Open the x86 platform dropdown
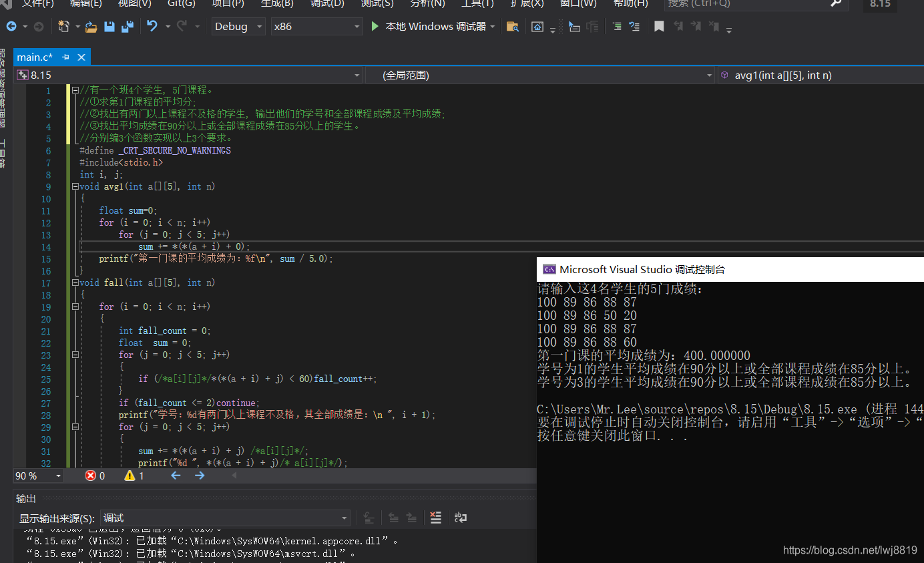Viewport: 924px width, 563px height. [317, 27]
